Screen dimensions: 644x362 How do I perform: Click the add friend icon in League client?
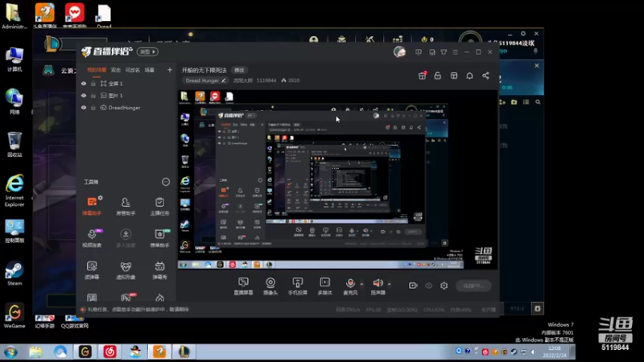[x=502, y=102]
